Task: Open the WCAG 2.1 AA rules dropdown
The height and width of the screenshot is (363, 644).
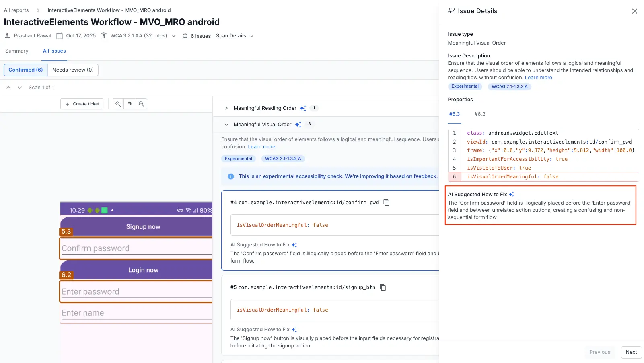Action: point(173,35)
